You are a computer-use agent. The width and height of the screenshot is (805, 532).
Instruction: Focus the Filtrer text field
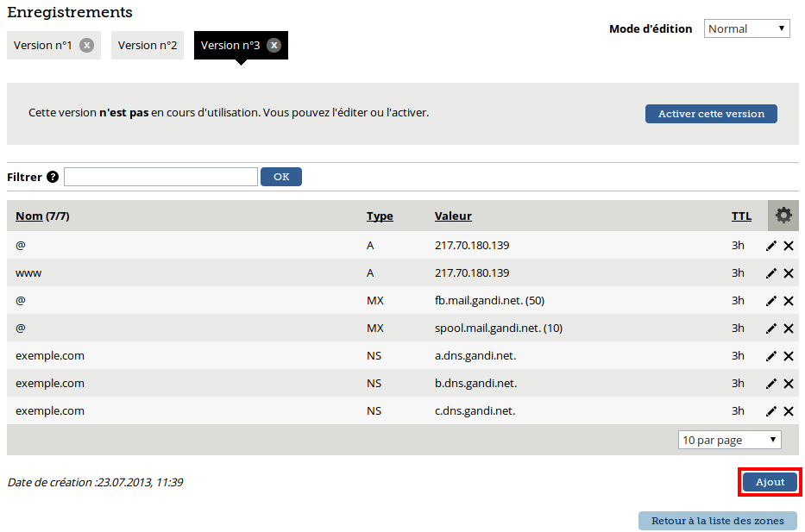(x=160, y=177)
